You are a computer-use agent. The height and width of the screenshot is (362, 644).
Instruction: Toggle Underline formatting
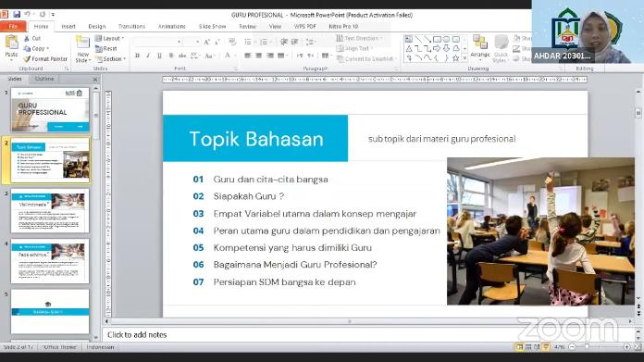click(x=159, y=56)
